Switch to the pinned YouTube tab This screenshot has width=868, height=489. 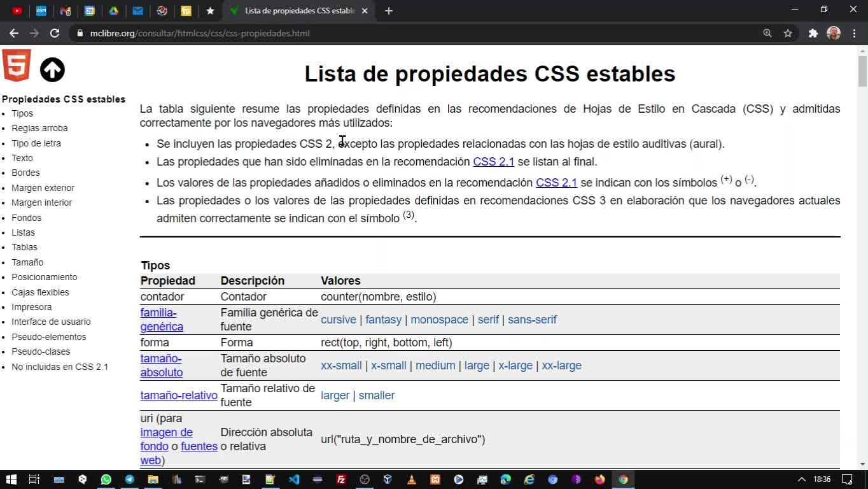click(17, 11)
